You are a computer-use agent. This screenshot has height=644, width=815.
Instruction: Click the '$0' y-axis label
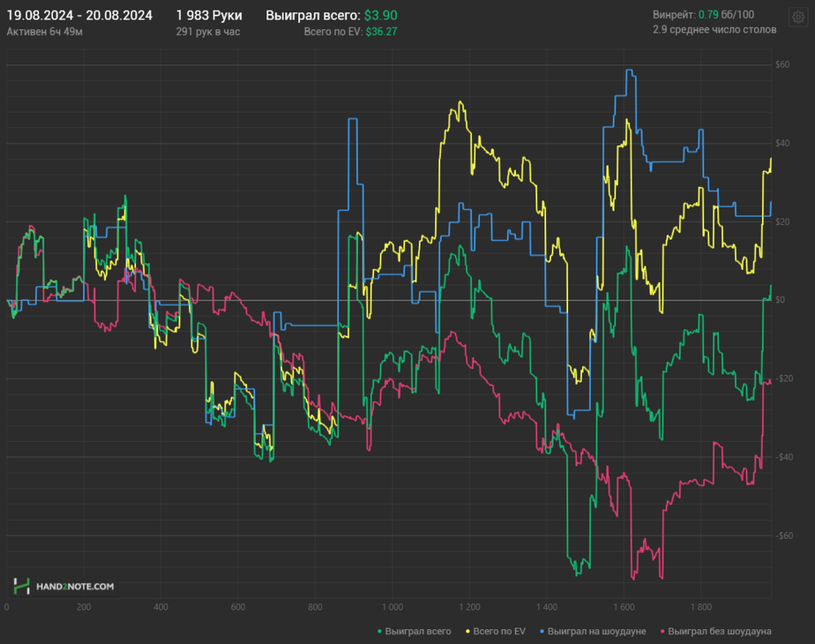pyautogui.click(x=780, y=299)
